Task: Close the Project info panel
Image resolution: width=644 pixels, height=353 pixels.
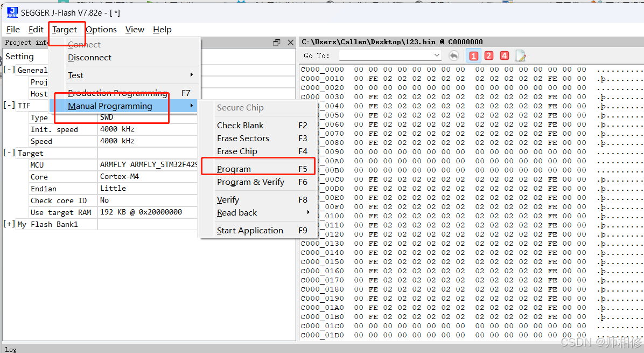Action: 291,43
